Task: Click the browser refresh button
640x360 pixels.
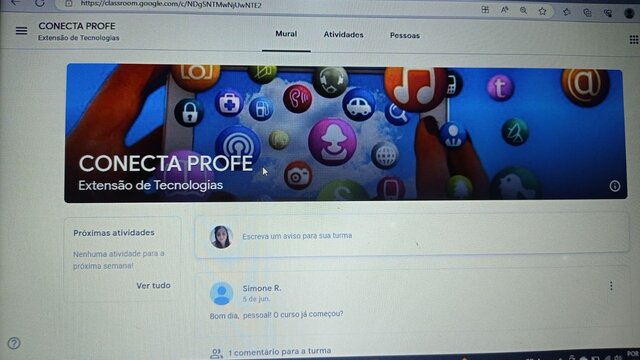Action: point(40,3)
